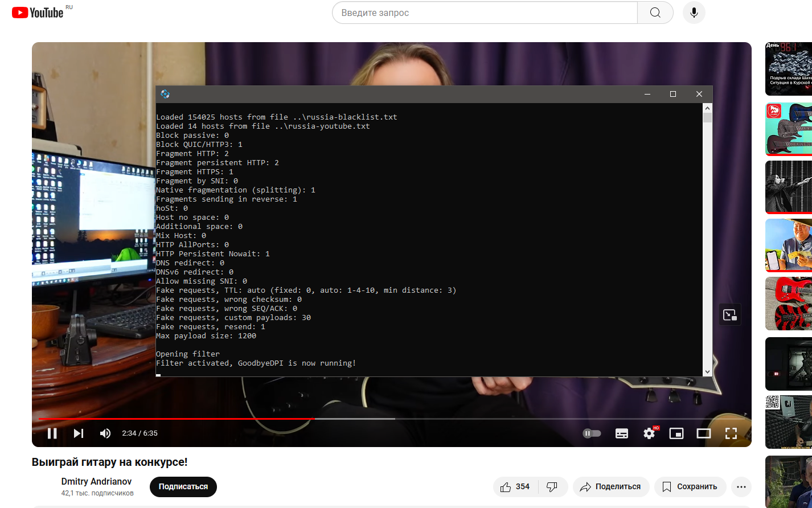Open the recommended thumbnail with the QR code
The width and height of the screenshot is (812, 508).
pyautogui.click(x=789, y=422)
